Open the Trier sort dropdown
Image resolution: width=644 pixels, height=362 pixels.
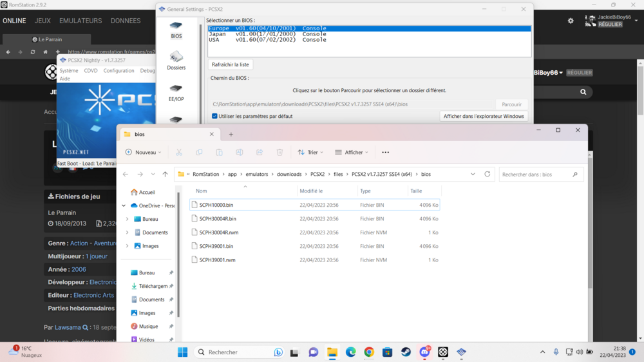tap(311, 153)
